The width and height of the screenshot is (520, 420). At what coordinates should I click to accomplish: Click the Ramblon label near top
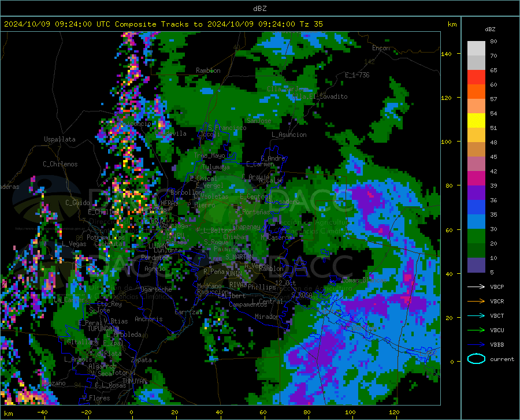208,70
